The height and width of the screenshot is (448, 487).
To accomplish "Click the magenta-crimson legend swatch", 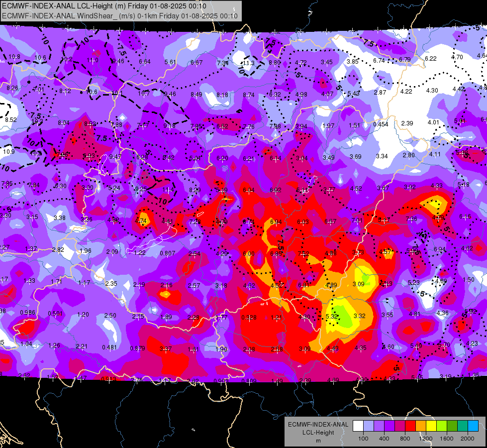I will (400, 426).
